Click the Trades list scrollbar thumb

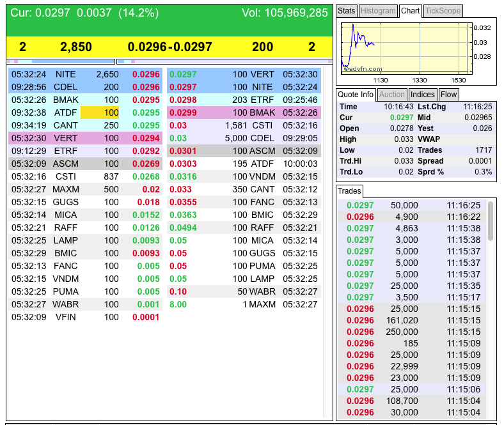[x=490, y=221]
